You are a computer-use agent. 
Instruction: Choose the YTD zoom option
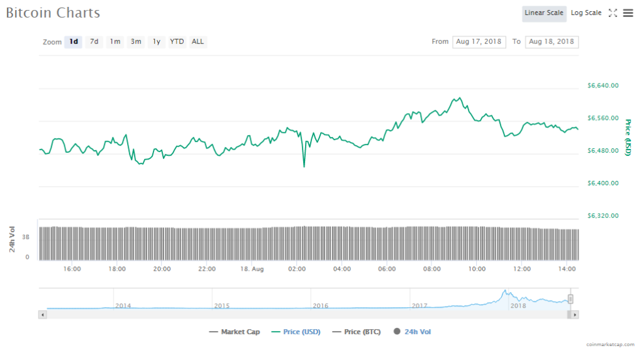point(177,42)
